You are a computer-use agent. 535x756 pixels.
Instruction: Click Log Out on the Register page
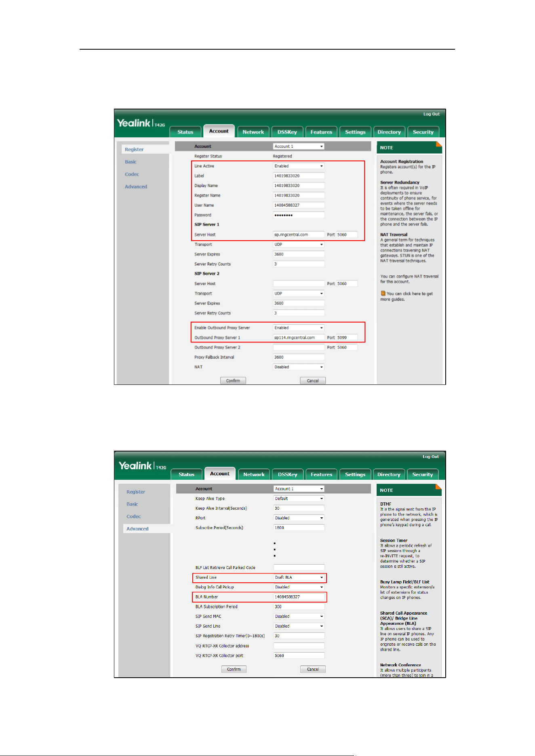431,114
